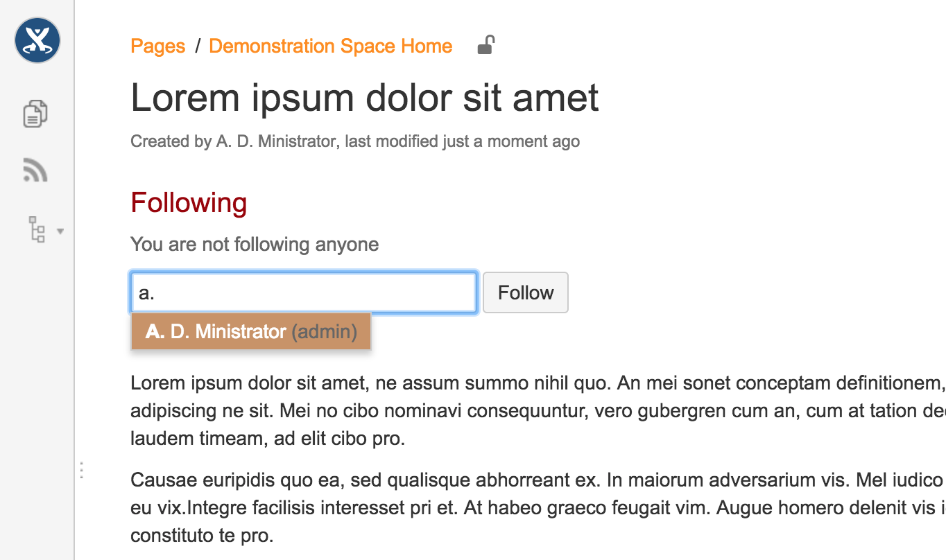946x560 pixels.
Task: Expand the chevron next to the tree icon
Action: coord(60,231)
